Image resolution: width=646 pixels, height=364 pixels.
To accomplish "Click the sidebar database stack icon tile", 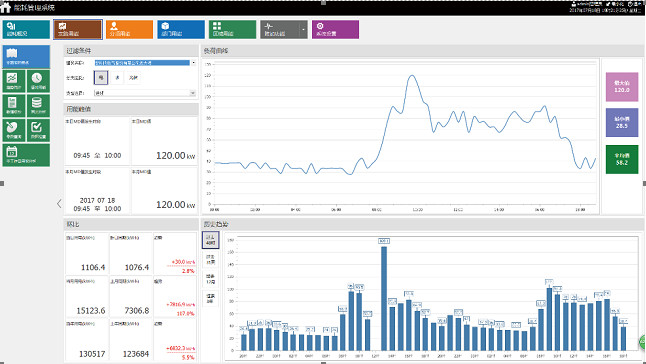I will pos(38,105).
